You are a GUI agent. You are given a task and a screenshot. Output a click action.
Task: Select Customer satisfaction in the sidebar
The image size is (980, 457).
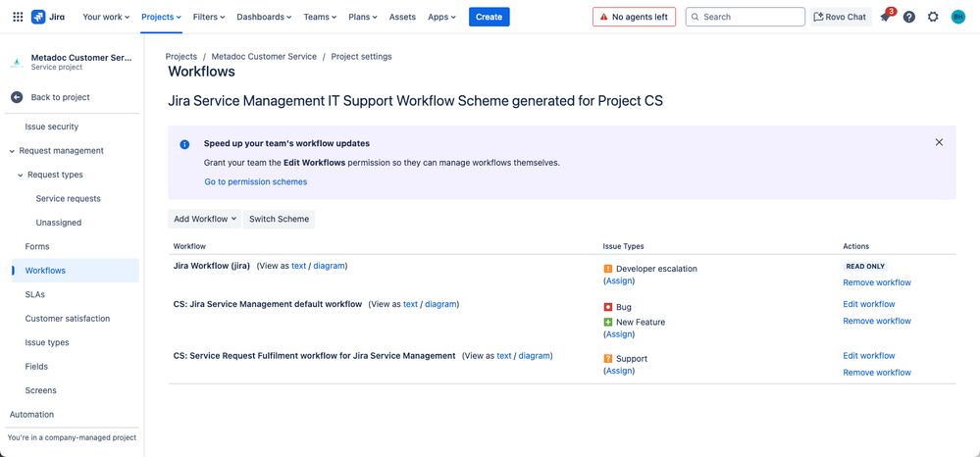click(68, 319)
